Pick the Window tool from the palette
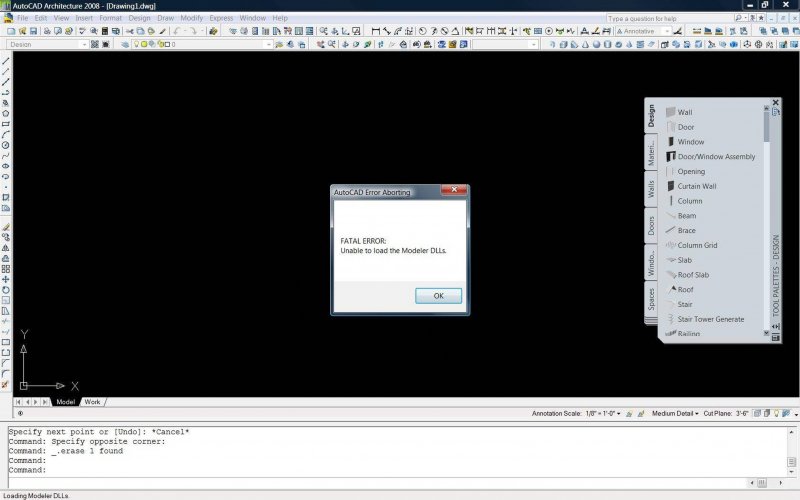 [685, 142]
